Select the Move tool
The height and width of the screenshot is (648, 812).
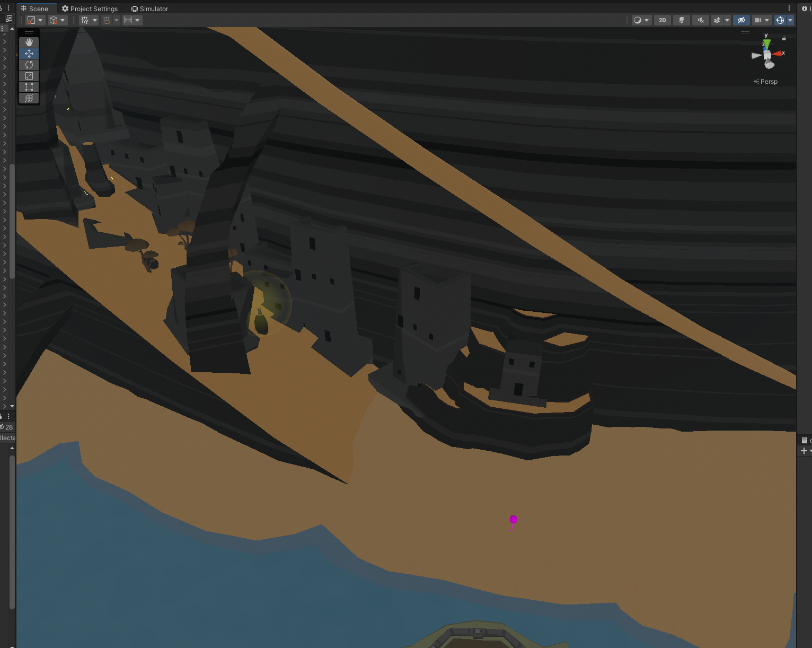(x=29, y=54)
